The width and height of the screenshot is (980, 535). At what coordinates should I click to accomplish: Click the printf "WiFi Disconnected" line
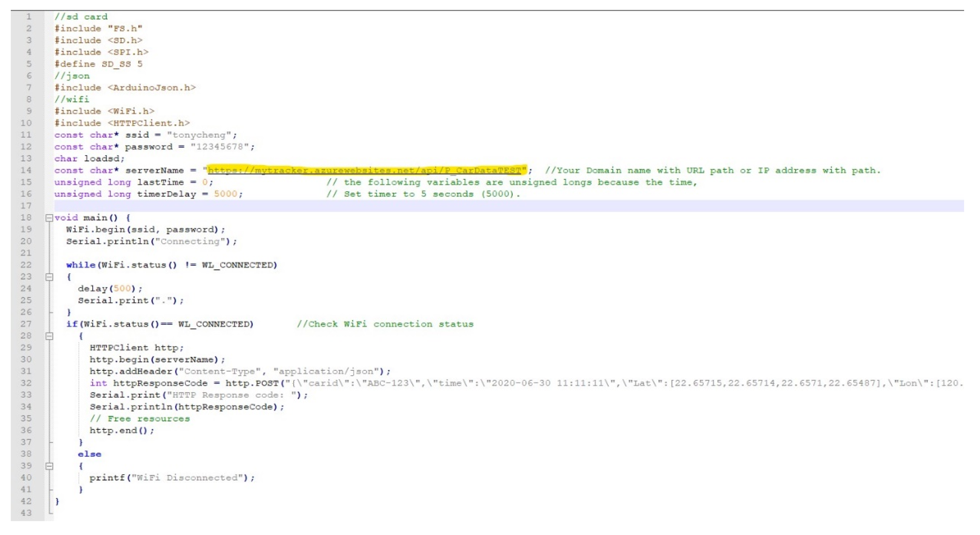172,478
